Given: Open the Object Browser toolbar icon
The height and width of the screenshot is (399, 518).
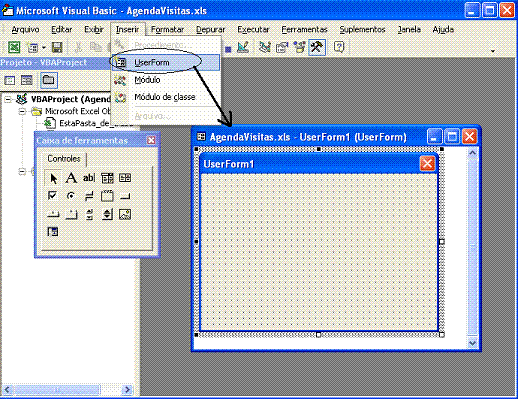Looking at the screenshot, I should [x=299, y=47].
